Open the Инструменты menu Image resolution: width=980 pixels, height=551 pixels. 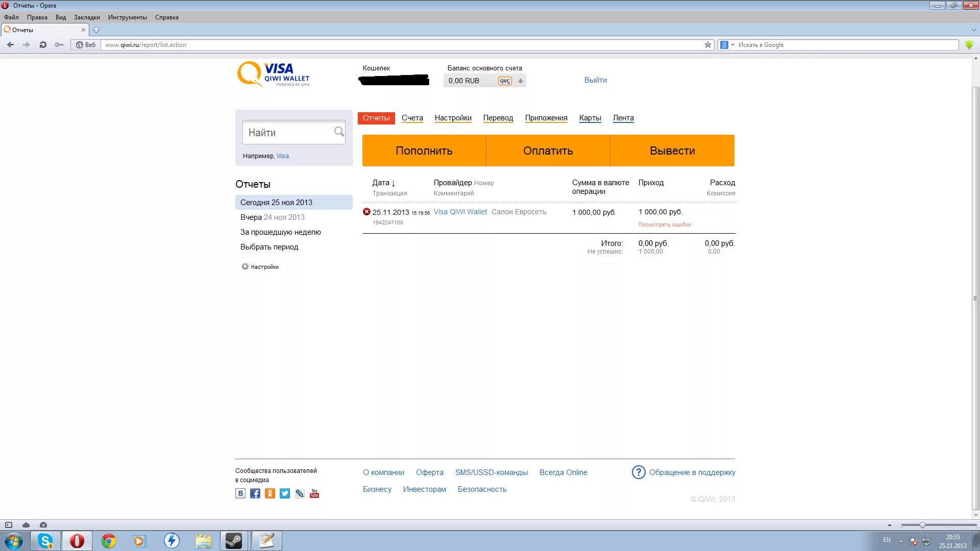coord(128,17)
